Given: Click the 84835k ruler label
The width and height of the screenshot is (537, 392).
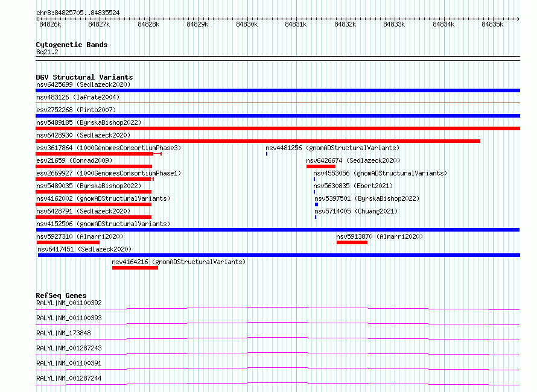Looking at the screenshot, I should click(492, 24).
